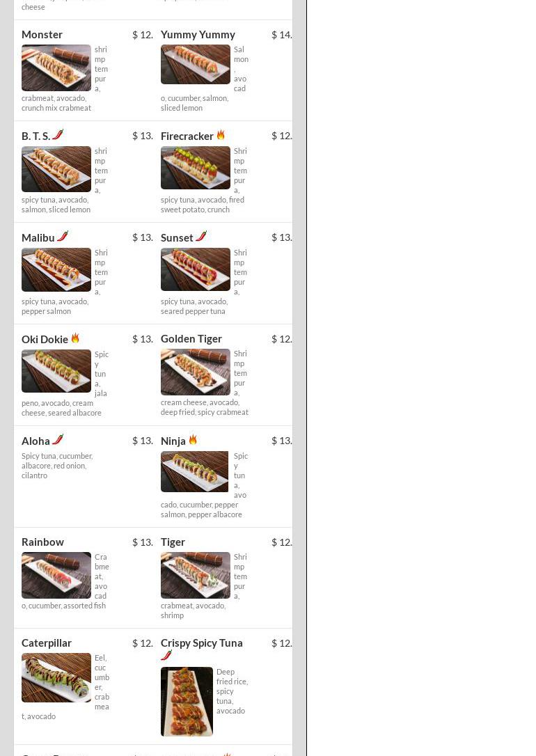The width and height of the screenshot is (536, 756).
Task: View the Crispy Spicy Tuna image
Action: [x=187, y=702]
